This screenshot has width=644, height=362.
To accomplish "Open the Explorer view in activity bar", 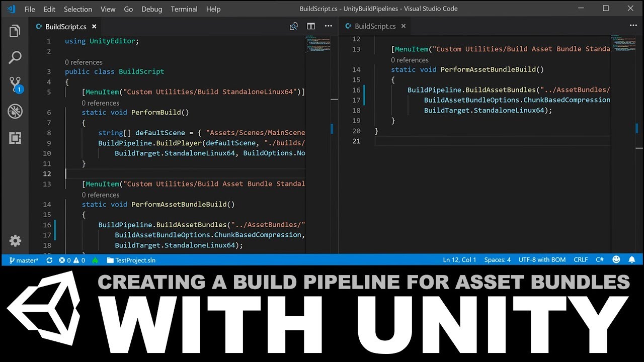I will click(x=15, y=31).
